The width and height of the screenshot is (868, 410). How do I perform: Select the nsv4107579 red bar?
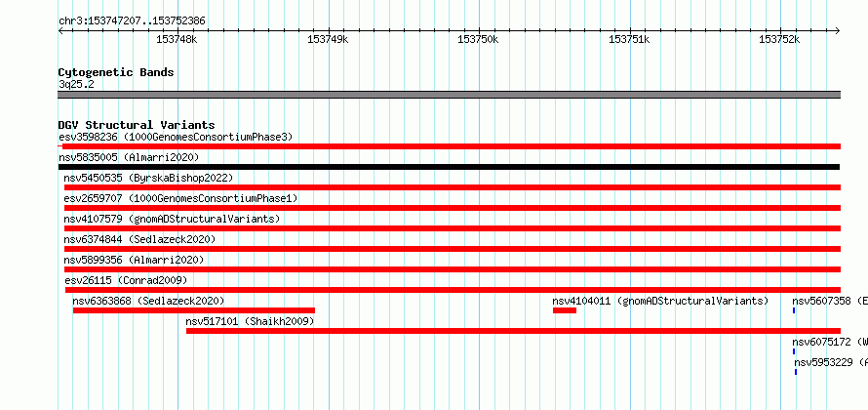point(453,228)
